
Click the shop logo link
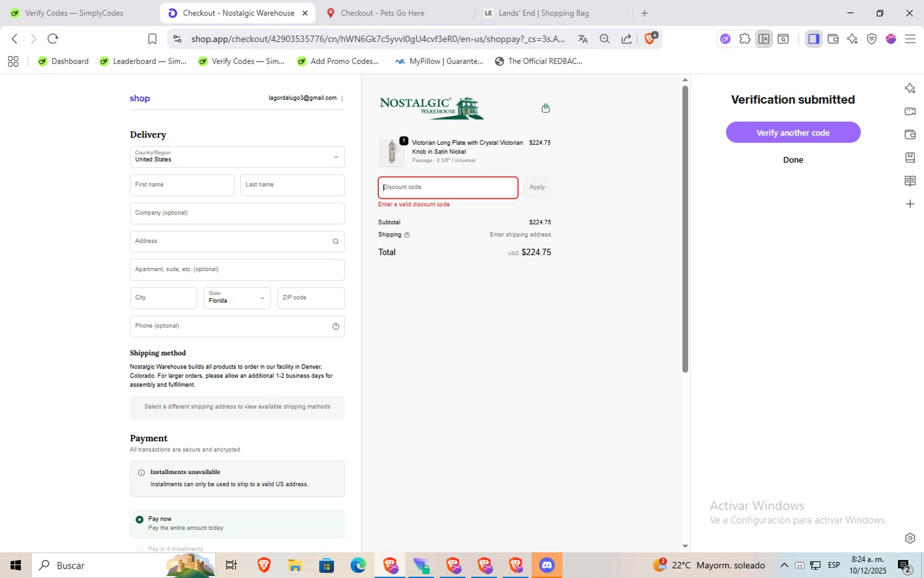coord(140,99)
